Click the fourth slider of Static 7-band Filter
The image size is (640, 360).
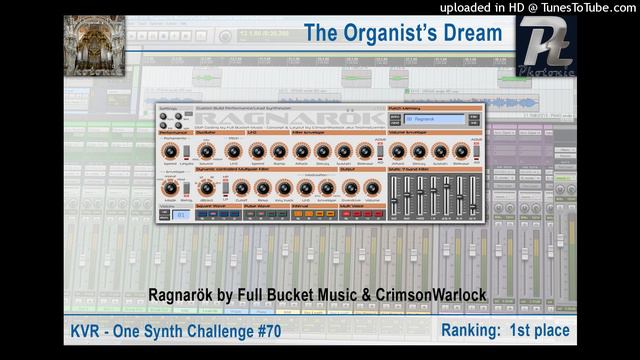[433, 196]
